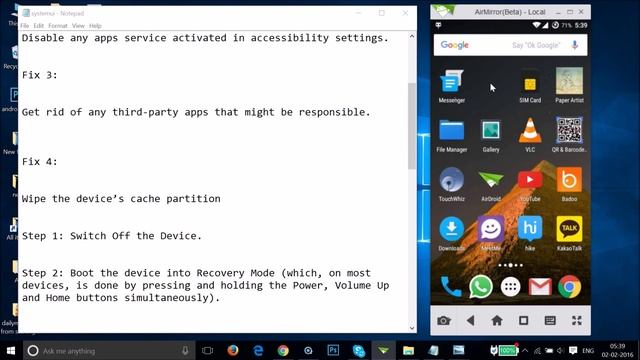Image resolution: width=640 pixels, height=360 pixels.
Task: Open Microsoft Edge from the taskbar
Action: point(258,351)
